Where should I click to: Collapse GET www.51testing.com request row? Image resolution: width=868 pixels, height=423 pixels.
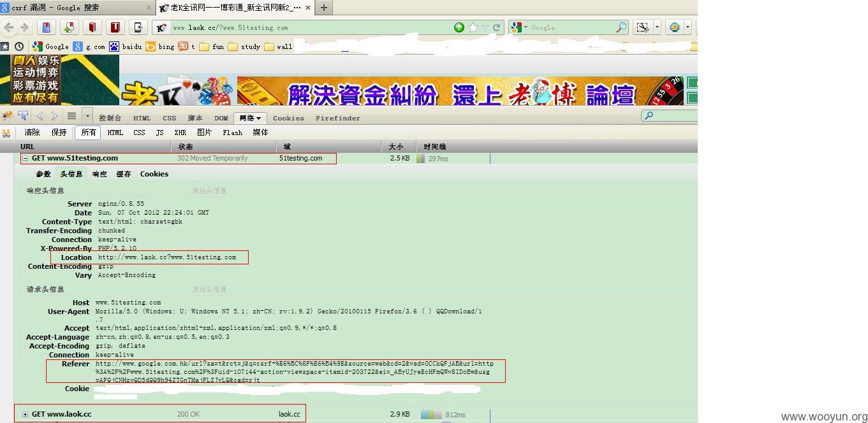(26, 158)
